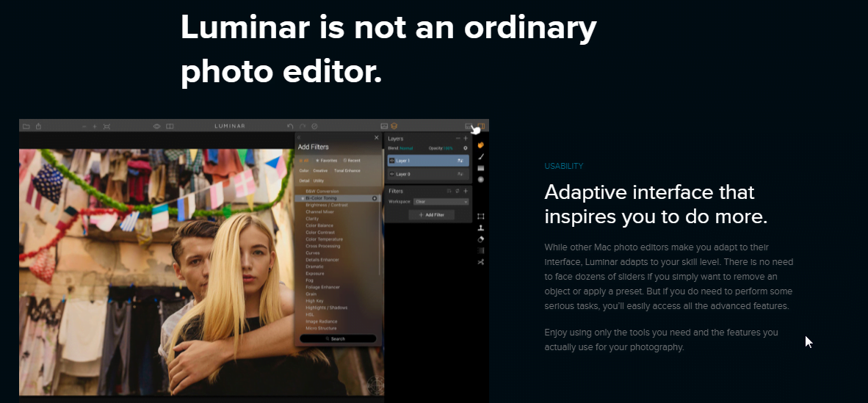Toggle the before/after compare view icon
This screenshot has width=868, height=403.
170,126
